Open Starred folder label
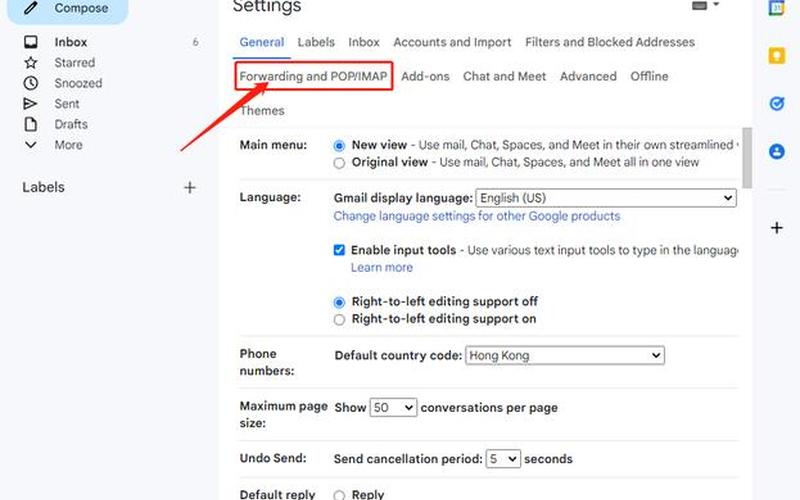 (x=74, y=62)
